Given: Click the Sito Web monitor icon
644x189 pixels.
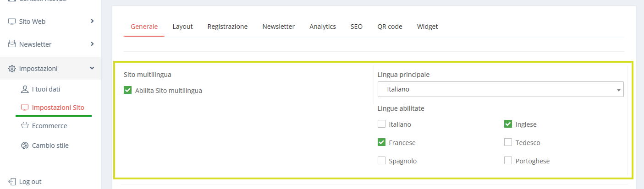Looking at the screenshot, I should coord(12,21).
